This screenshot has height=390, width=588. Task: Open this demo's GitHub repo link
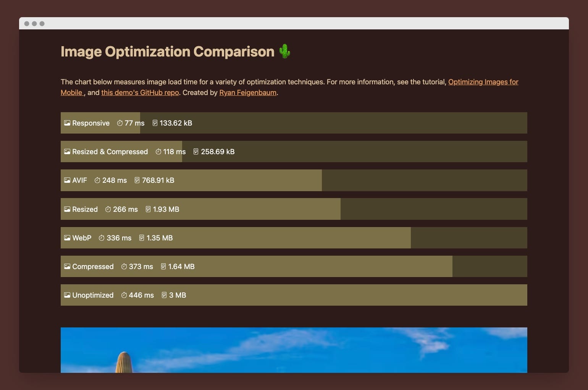(x=140, y=92)
